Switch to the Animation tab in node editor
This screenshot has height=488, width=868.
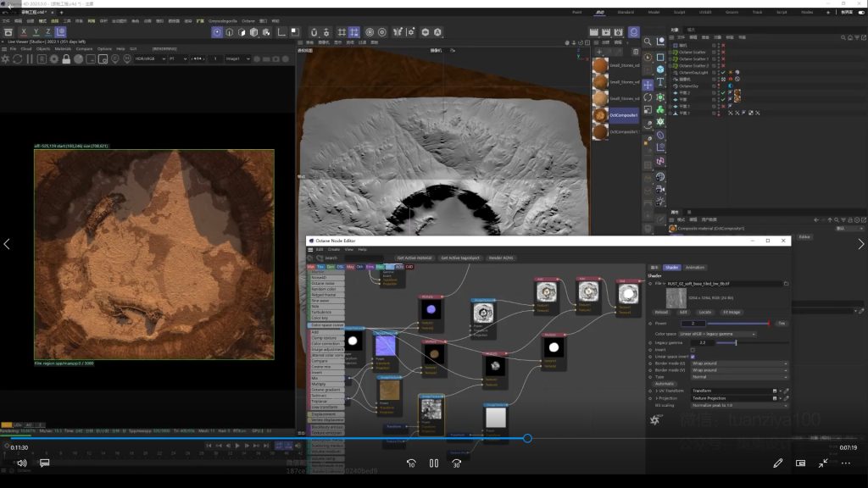[x=694, y=268]
